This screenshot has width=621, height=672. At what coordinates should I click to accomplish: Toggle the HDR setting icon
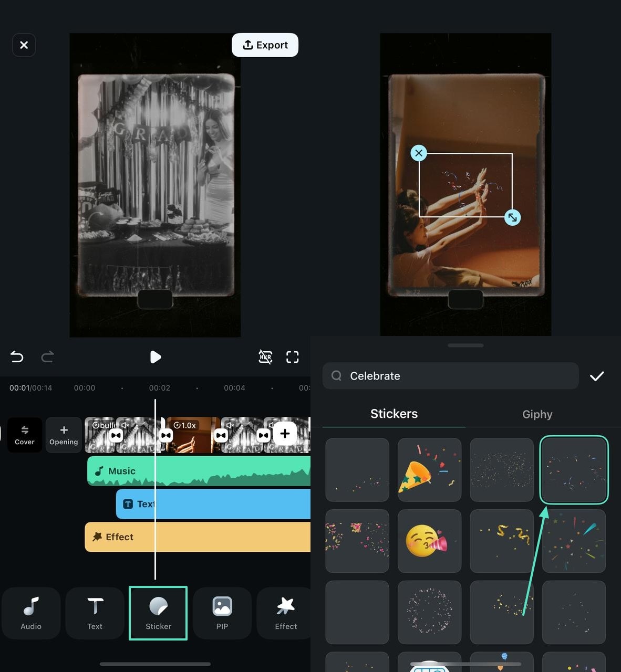pyautogui.click(x=265, y=357)
